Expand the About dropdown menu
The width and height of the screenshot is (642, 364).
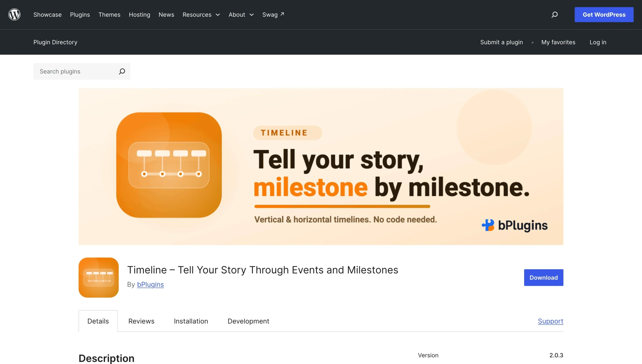(241, 15)
